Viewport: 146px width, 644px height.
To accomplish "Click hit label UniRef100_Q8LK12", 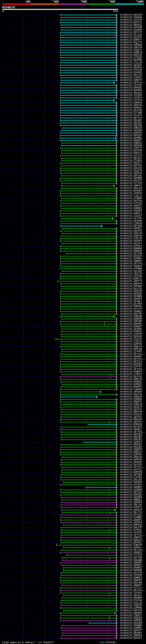I will (131, 93).
